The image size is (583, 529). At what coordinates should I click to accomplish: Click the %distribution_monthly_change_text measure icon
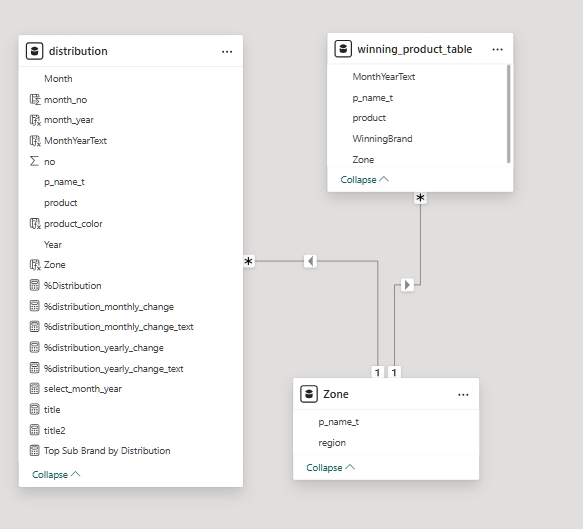coord(34,327)
